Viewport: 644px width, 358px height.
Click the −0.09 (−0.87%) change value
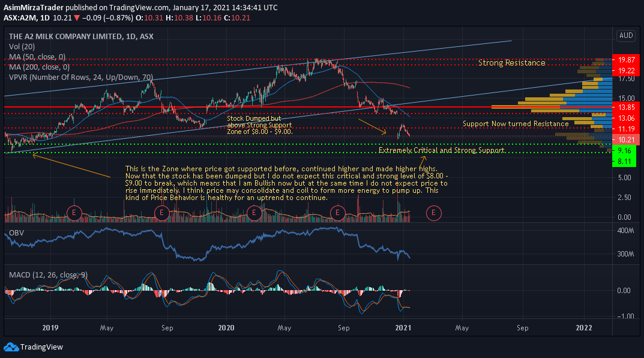pyautogui.click(x=107, y=18)
